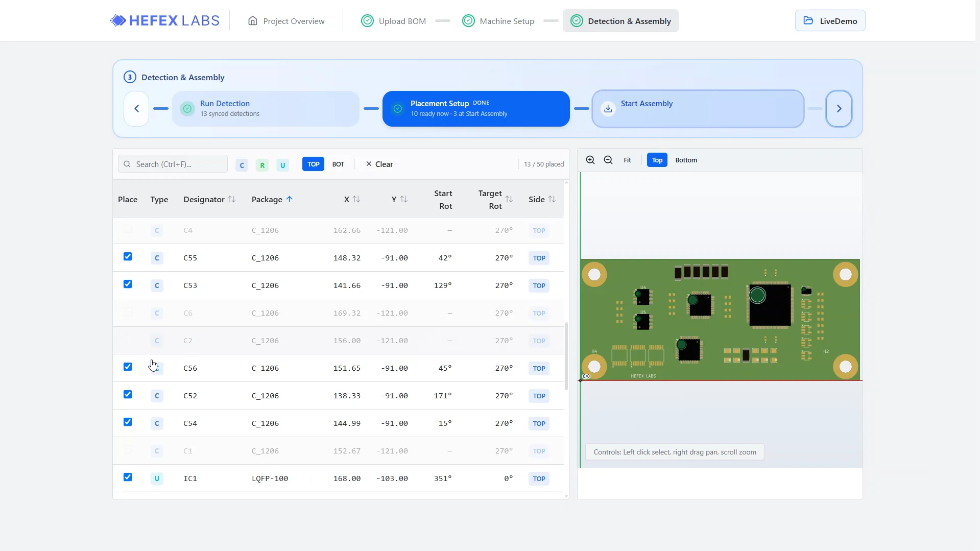
Task: Click start rotation value 171°
Action: pyautogui.click(x=442, y=396)
